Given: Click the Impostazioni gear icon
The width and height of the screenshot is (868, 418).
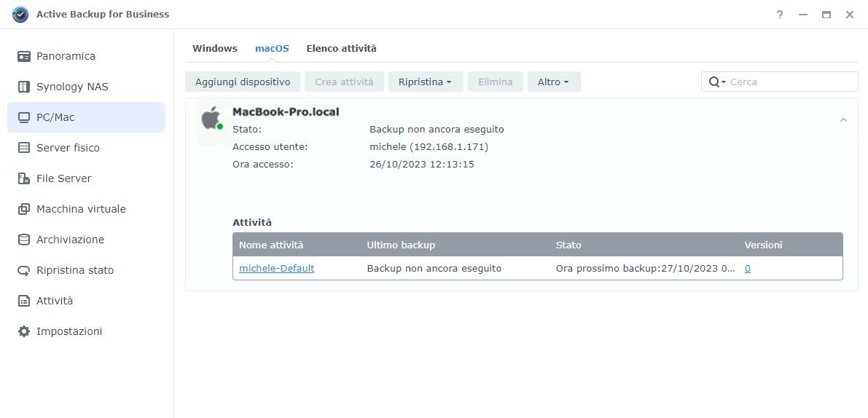Looking at the screenshot, I should [x=24, y=332].
